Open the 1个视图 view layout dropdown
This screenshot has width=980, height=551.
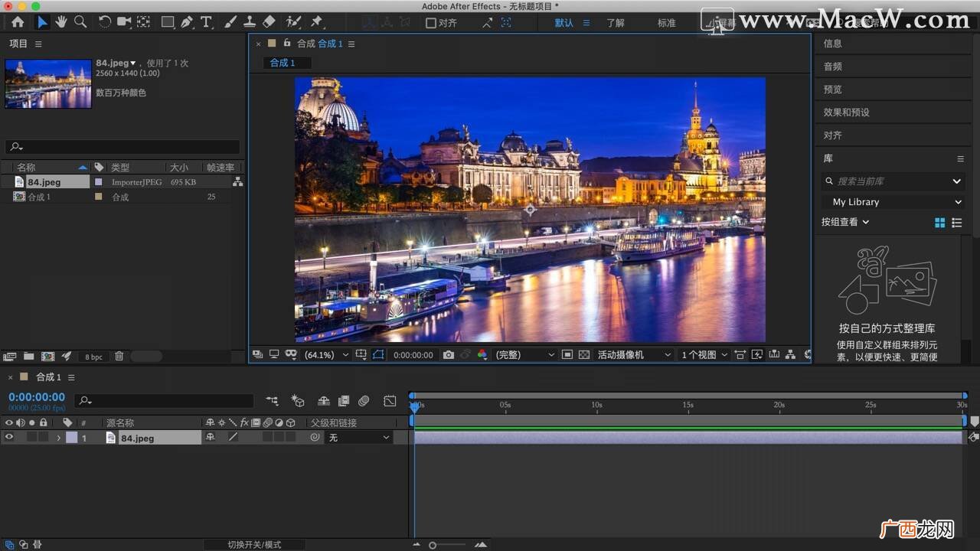pos(704,355)
